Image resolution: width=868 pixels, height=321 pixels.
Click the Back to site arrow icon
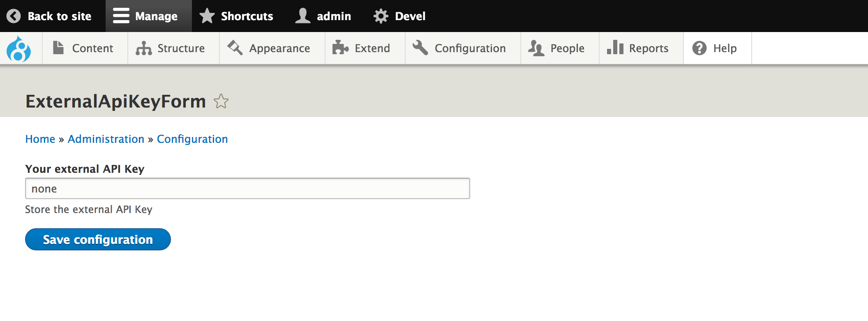14,16
